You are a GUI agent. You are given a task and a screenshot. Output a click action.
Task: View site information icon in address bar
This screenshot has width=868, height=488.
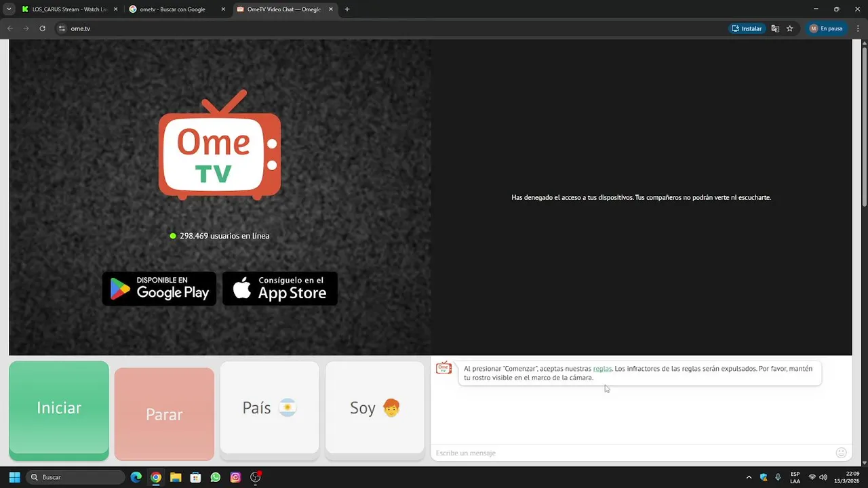tap(62, 28)
